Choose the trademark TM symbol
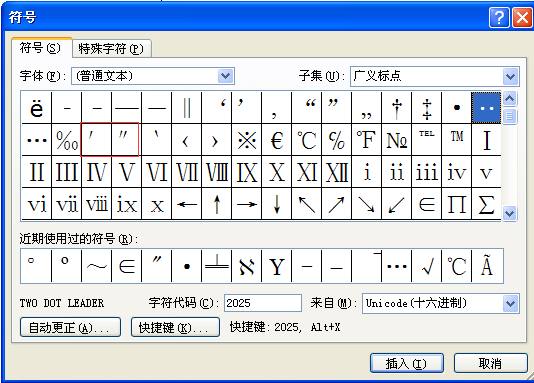Image resolution: width=534 pixels, height=383 pixels. coord(457,140)
